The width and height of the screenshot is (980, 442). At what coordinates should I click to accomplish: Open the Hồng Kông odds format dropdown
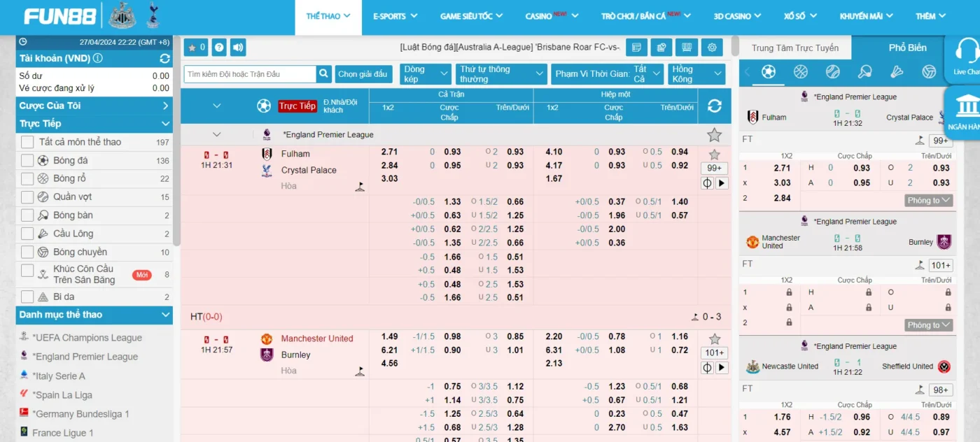point(696,74)
